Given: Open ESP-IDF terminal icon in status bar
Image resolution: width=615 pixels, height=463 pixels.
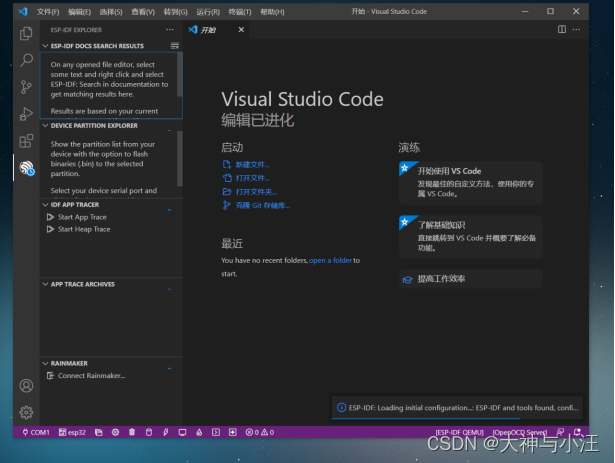Looking at the screenshot, I should [216, 432].
